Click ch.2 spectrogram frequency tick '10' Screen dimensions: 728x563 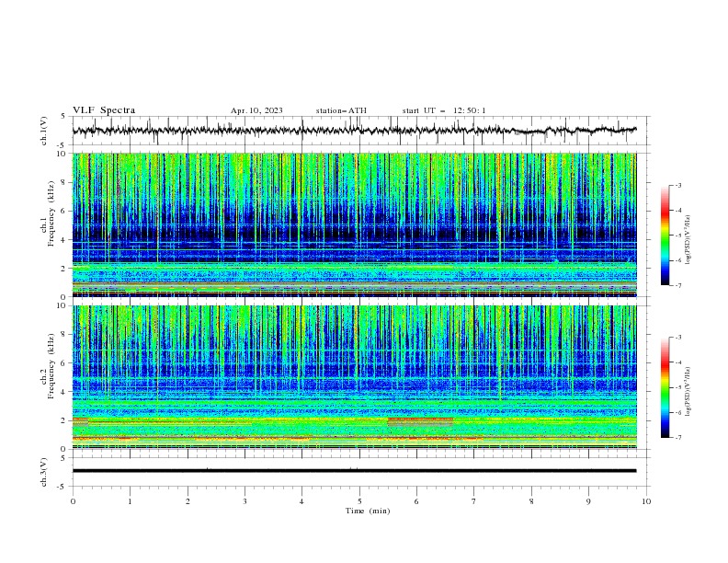[63, 305]
